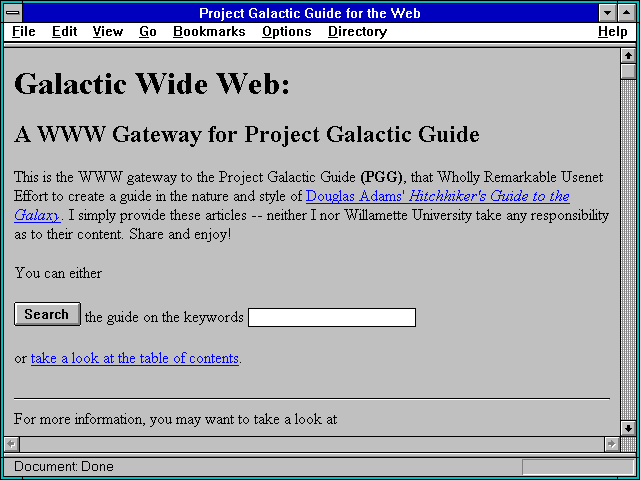
Task: Open the window control menu box
Action: 13,13
